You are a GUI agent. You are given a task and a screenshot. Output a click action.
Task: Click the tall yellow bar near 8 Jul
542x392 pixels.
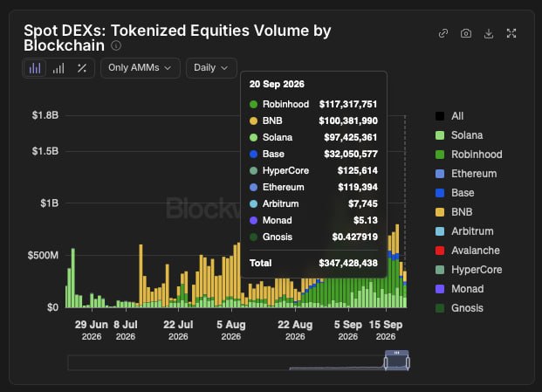tap(141, 273)
